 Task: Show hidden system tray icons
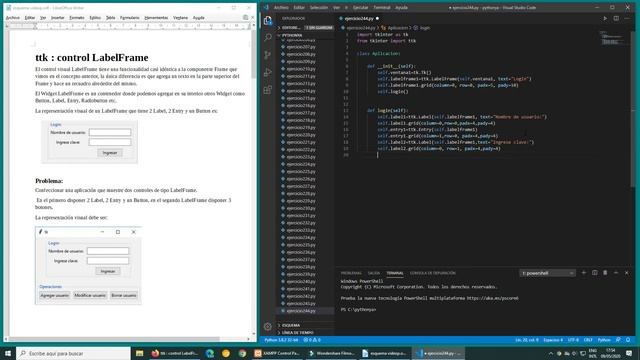click(x=551, y=353)
